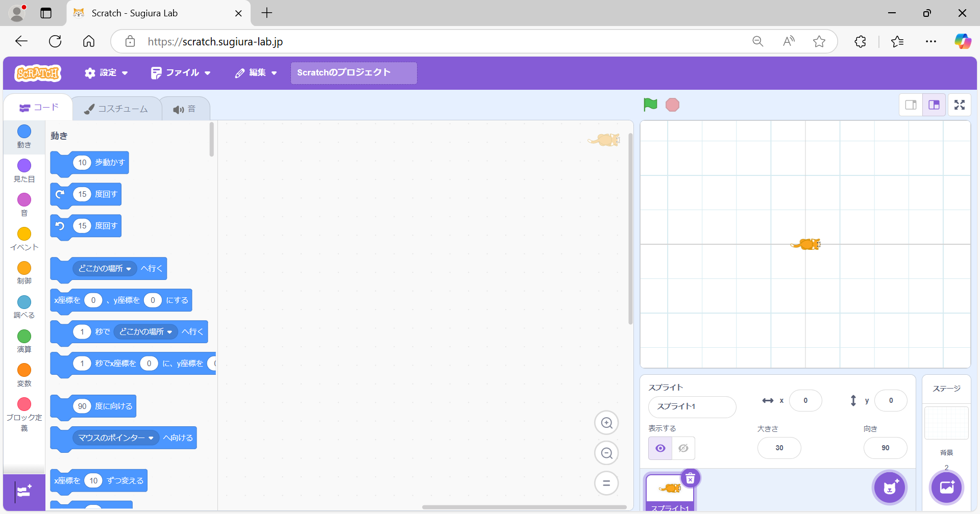Open the 設定 dropdown menu
Viewport: 980px width, 514px height.
point(106,73)
